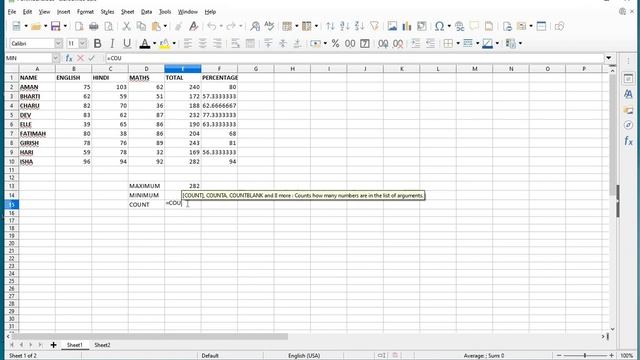Open Special Character dropdown arrow
The width and height of the screenshot is (640, 360).
(449, 27)
